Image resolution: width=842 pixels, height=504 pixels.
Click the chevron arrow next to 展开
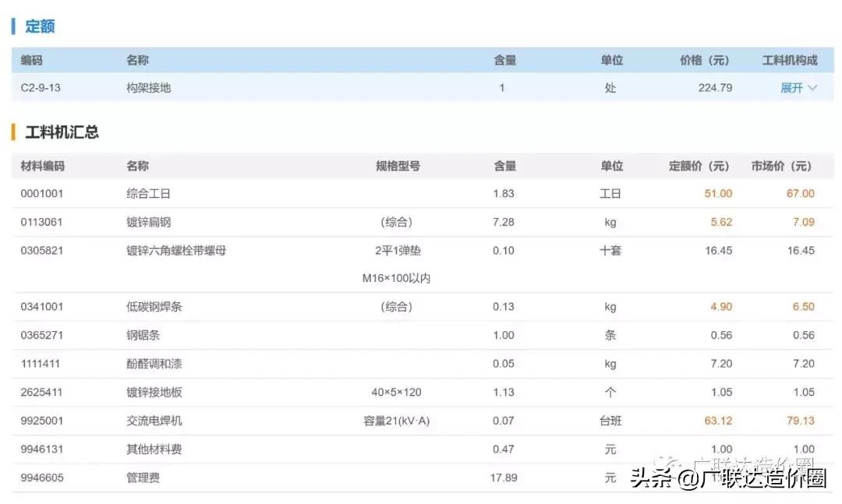[812, 88]
